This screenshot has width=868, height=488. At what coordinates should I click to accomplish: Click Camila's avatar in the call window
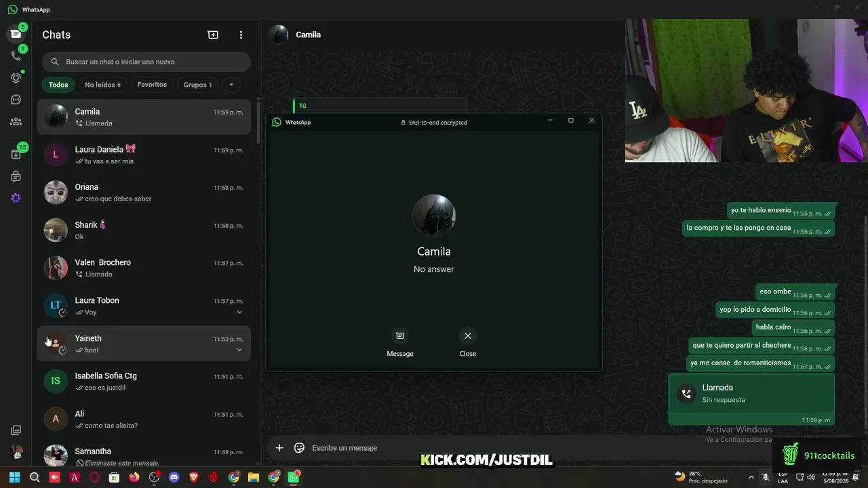[x=434, y=216]
